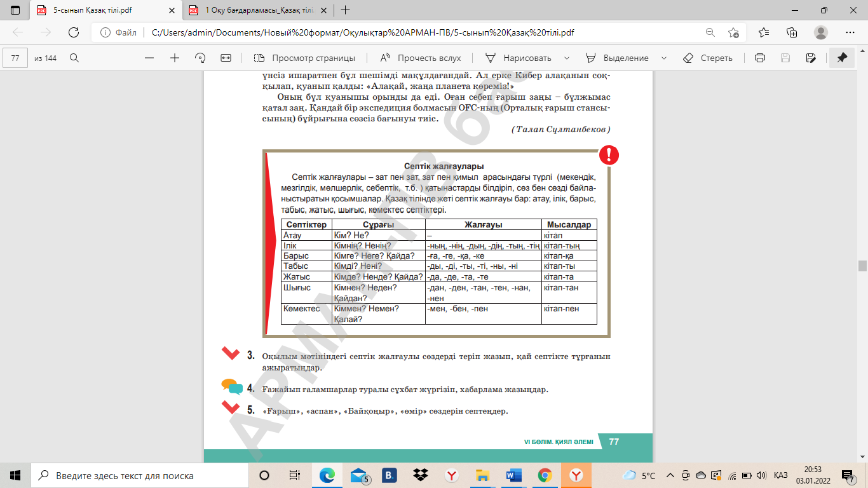Open the highlighted Yandex Browser taskbar icon
The width and height of the screenshot is (868, 488).
click(576, 475)
